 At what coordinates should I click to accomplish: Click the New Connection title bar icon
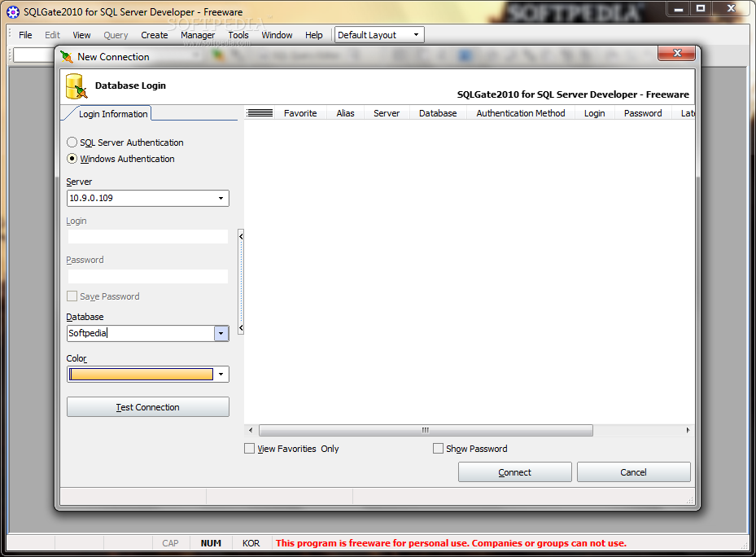click(x=67, y=56)
